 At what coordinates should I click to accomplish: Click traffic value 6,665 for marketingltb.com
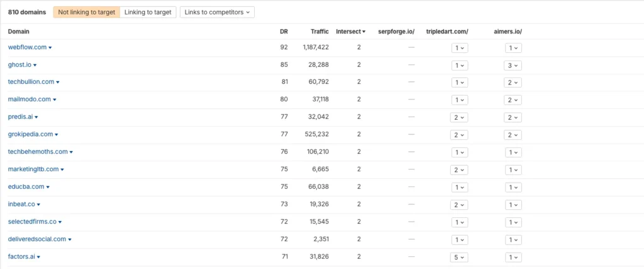tap(321, 169)
